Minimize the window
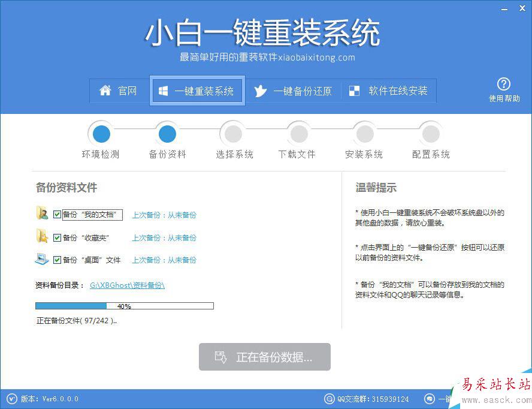Viewport: 532px width, 409px height. tap(504, 9)
